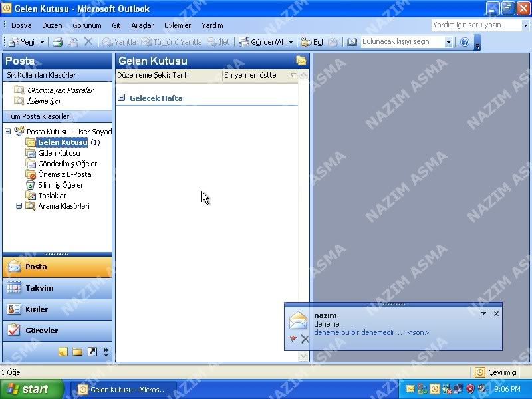The width and height of the screenshot is (532, 399).
Task: Open the Düzen menu
Action: pos(52,25)
